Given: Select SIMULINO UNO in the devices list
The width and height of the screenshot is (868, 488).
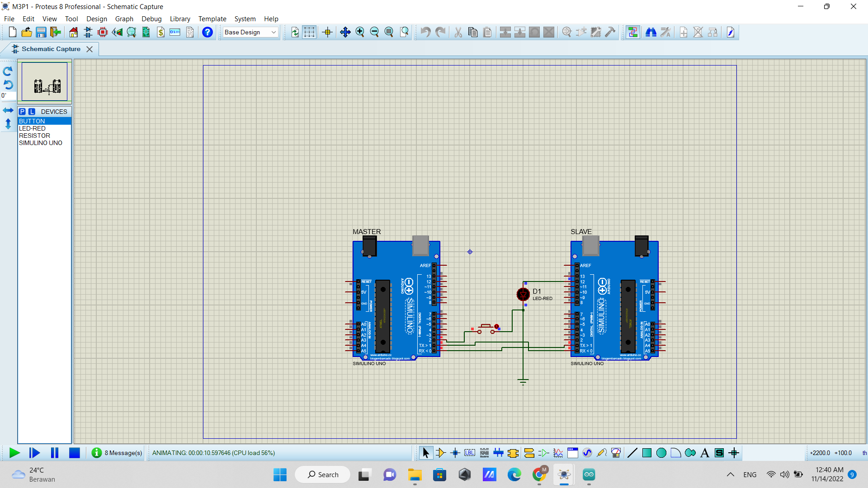Looking at the screenshot, I should [44, 143].
